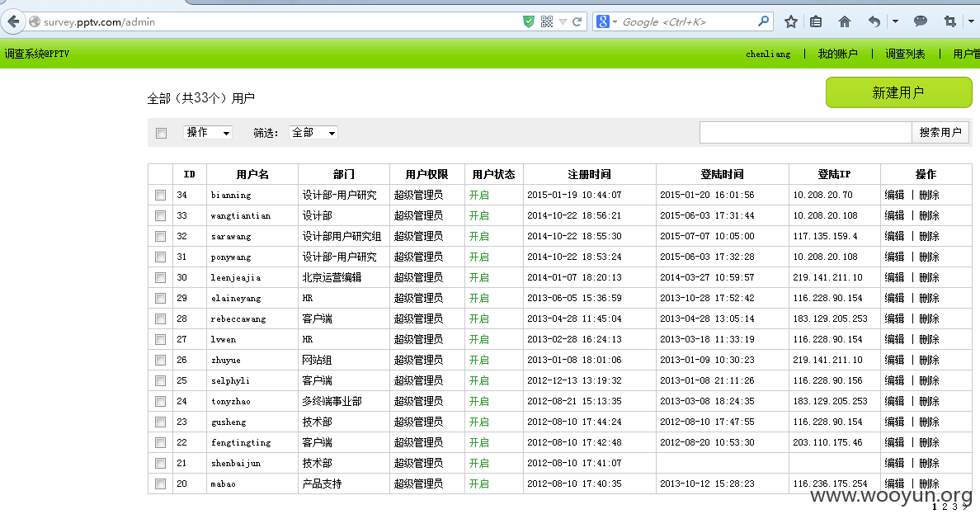This screenshot has height=519, width=980.
Task: Check the box for user bianning
Action: pyautogui.click(x=161, y=195)
